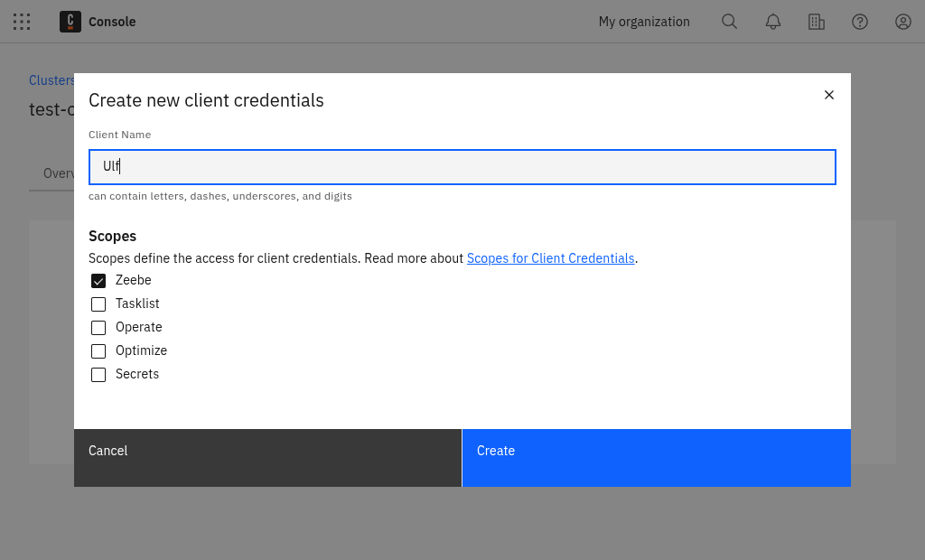Navigate back via the Clusters breadcrumb
The image size is (925, 560).
click(51, 79)
